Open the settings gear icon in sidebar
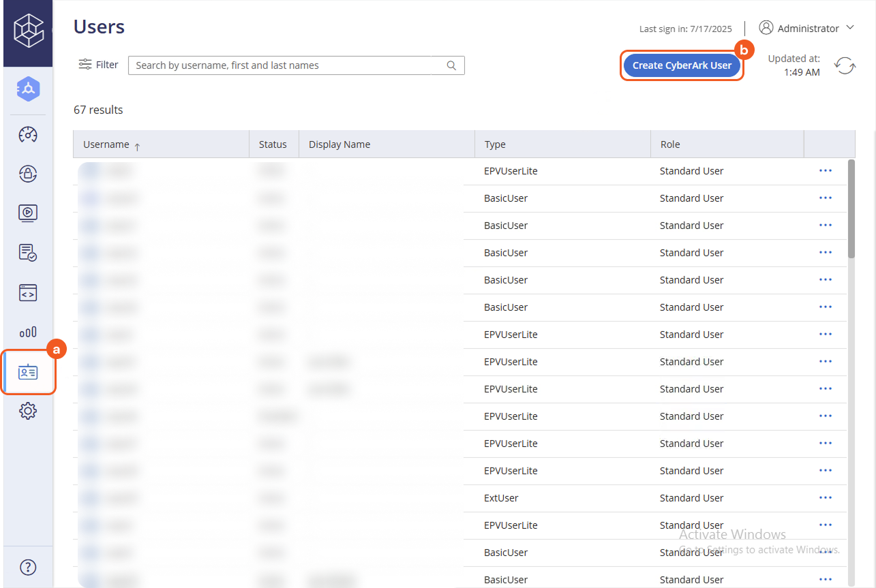Viewport: 876px width, 588px height. pyautogui.click(x=28, y=411)
